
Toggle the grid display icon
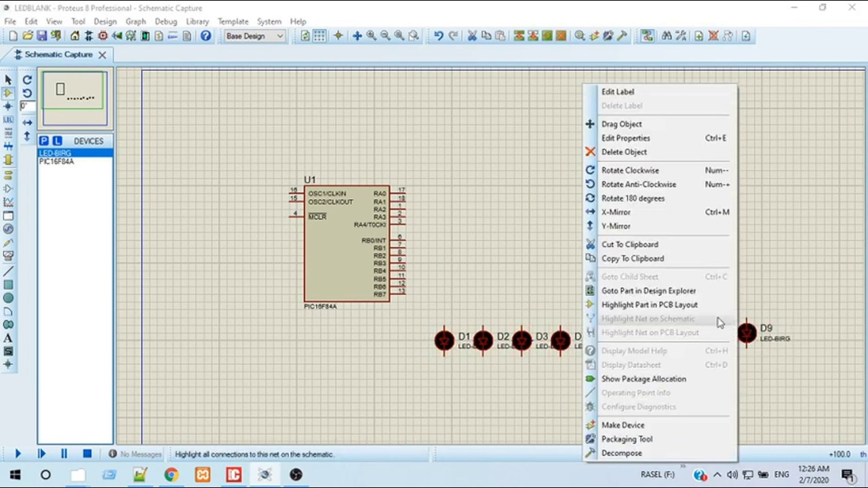coord(319,36)
